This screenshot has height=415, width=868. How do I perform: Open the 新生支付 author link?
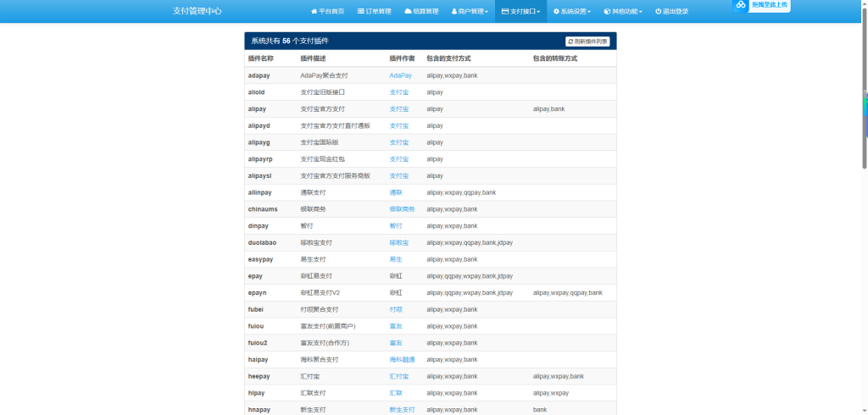click(402, 409)
